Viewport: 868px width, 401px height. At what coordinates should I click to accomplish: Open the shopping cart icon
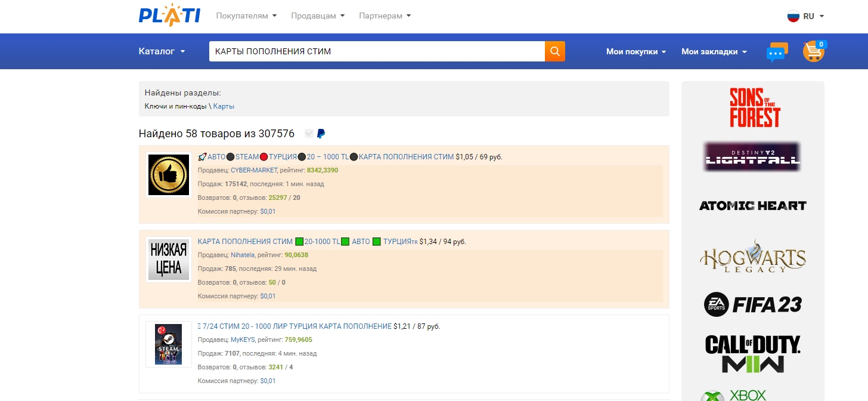[814, 51]
